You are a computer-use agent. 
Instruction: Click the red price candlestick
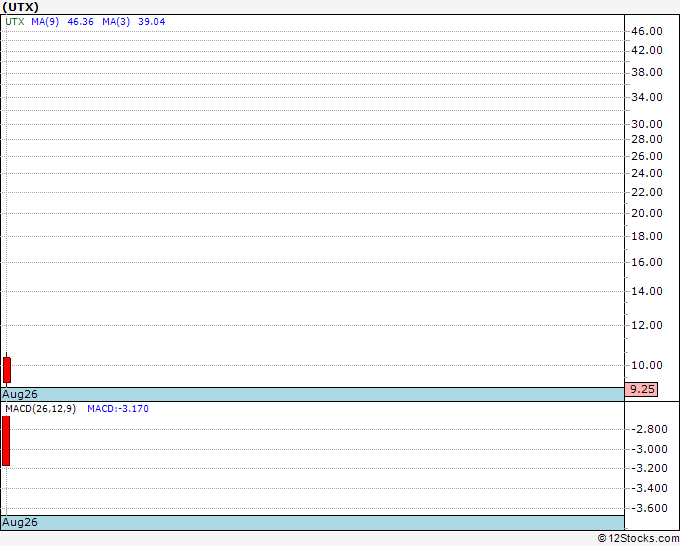7,370
